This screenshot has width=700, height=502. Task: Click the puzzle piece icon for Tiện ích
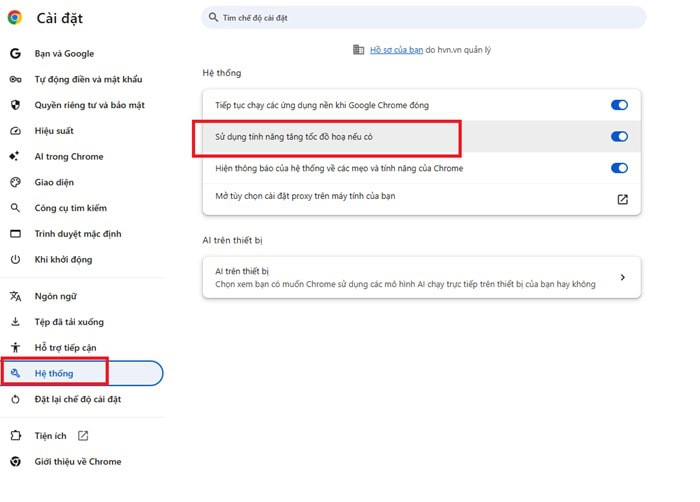(x=16, y=435)
